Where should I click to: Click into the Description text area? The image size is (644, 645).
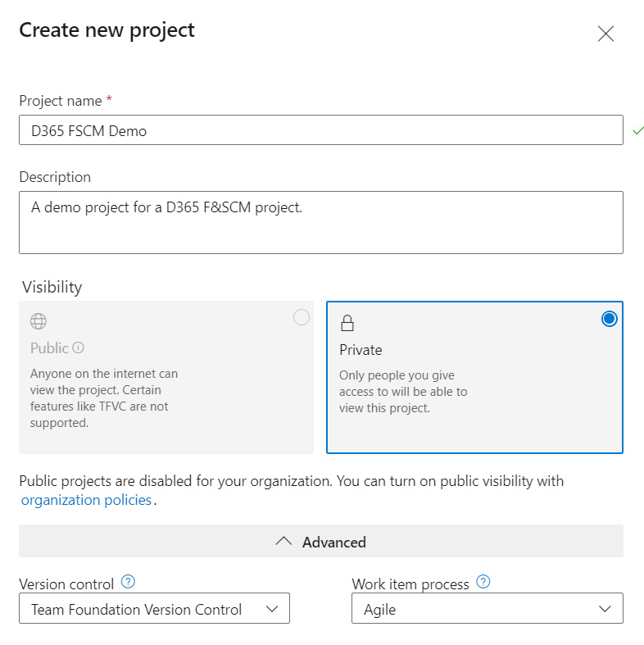[321, 223]
